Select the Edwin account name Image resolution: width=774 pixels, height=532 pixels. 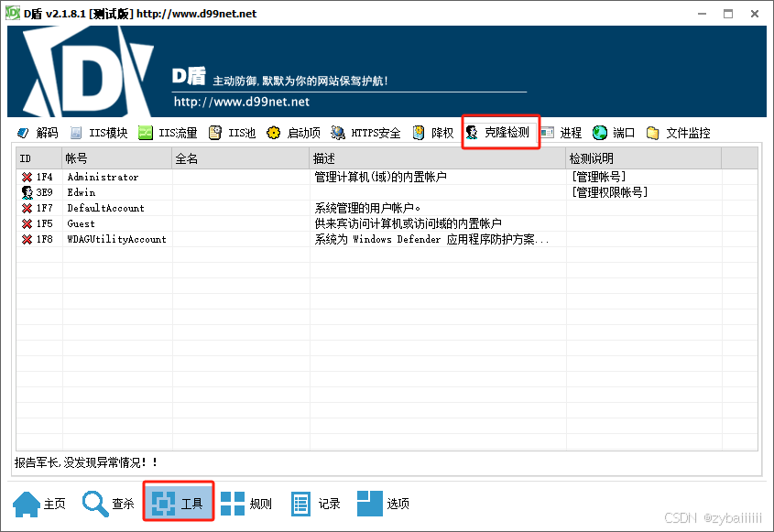coord(82,192)
